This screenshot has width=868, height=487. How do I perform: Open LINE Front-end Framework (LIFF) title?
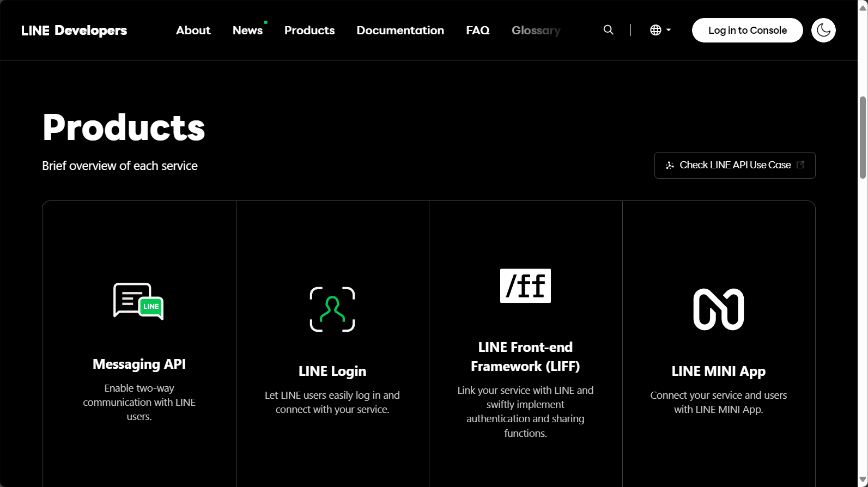(x=525, y=357)
